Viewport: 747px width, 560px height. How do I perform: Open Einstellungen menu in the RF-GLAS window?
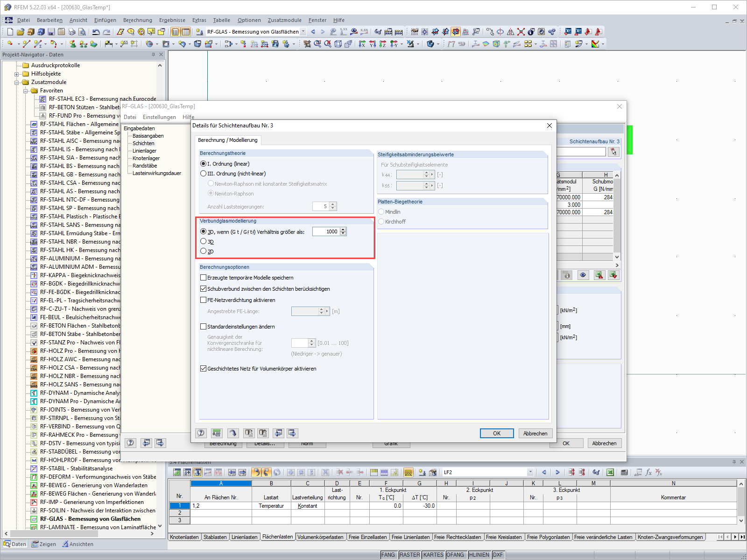pos(159,117)
